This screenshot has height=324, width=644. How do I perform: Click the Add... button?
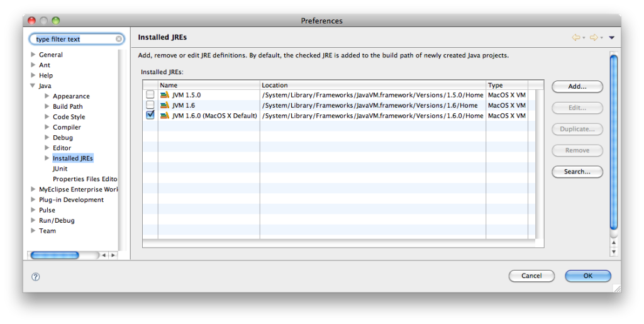(x=577, y=87)
